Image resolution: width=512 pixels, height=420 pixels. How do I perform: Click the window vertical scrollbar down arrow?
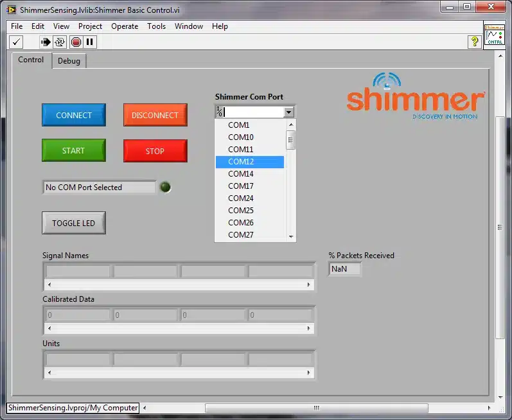[x=500, y=397]
